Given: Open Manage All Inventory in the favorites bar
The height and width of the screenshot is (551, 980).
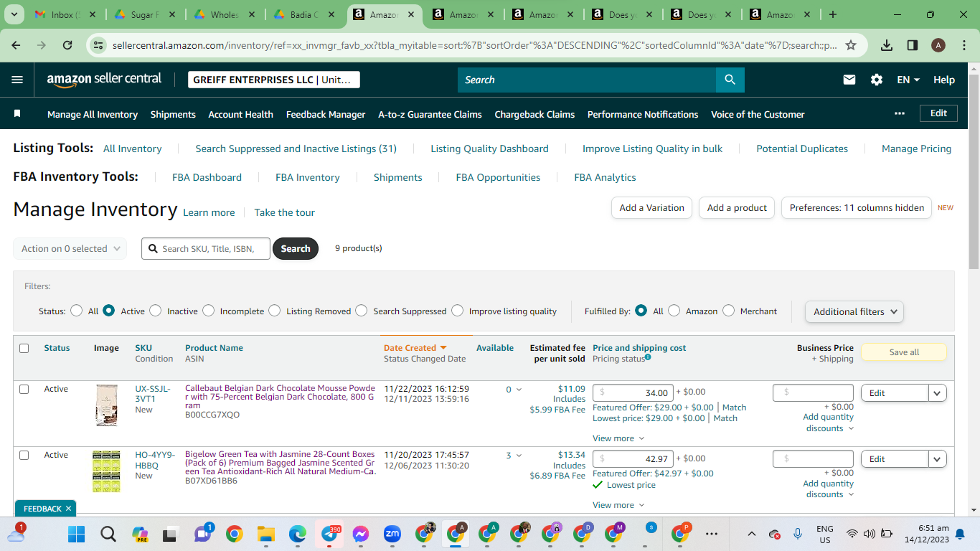Looking at the screenshot, I should pos(93,114).
